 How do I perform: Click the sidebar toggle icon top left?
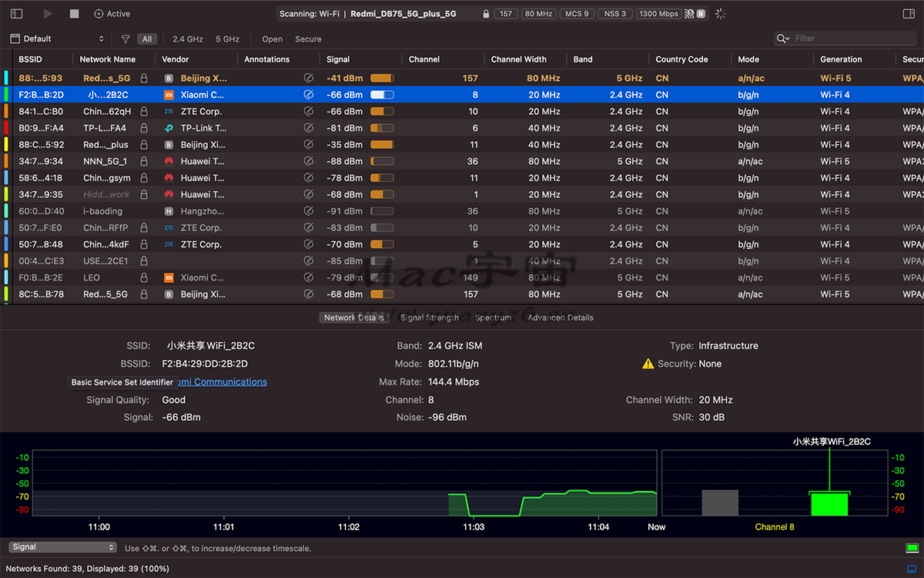pyautogui.click(x=15, y=13)
